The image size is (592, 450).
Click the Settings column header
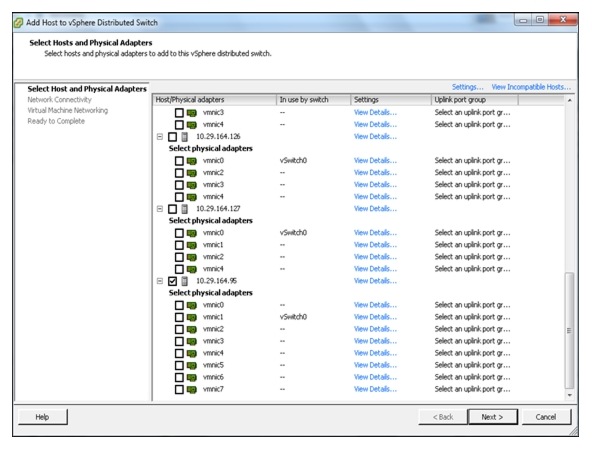pos(391,100)
